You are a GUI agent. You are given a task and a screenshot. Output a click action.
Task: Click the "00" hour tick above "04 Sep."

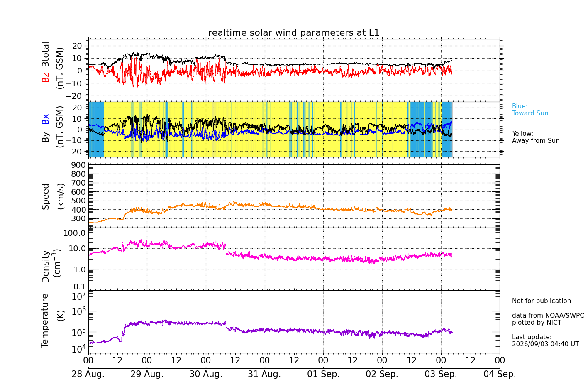tap(500, 360)
